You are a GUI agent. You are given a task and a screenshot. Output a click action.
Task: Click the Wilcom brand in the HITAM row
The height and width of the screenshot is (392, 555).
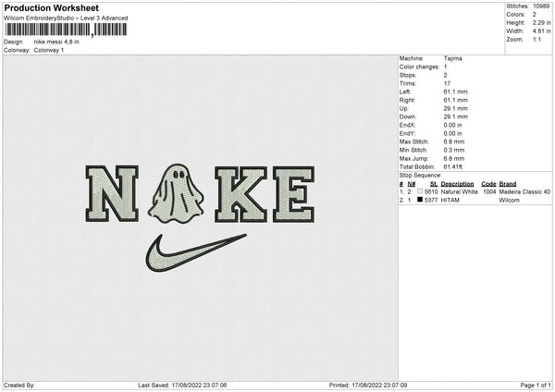(x=510, y=201)
